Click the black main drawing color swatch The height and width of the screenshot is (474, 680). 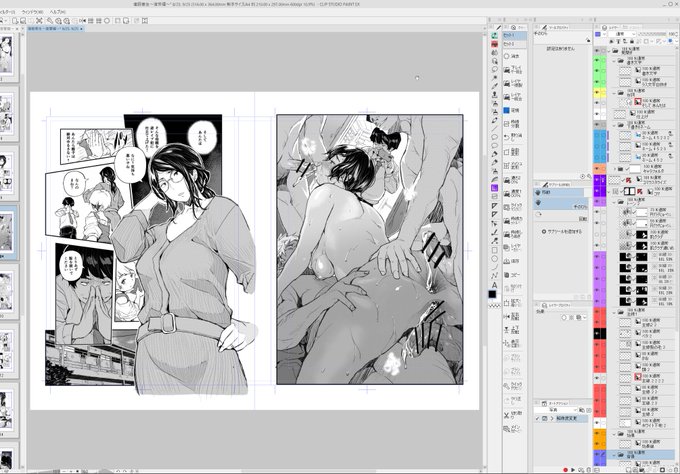point(492,294)
